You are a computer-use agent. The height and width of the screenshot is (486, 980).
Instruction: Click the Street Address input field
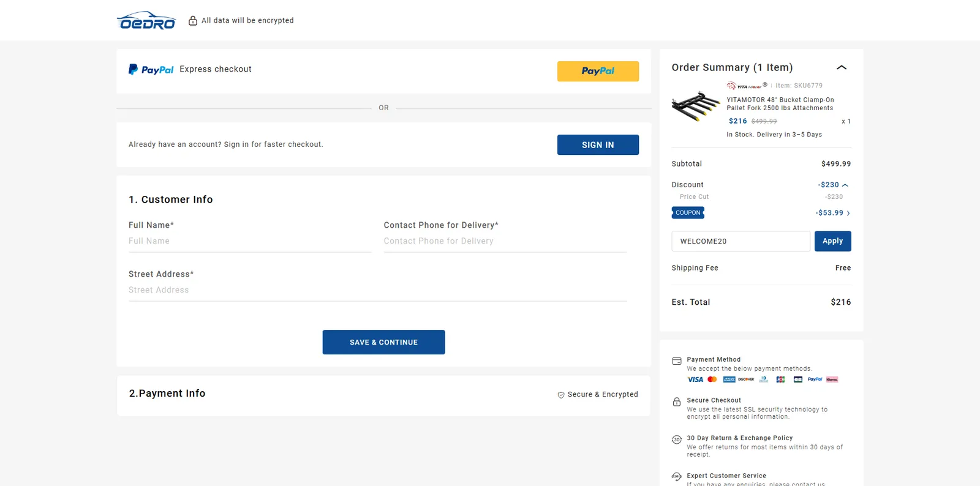378,290
